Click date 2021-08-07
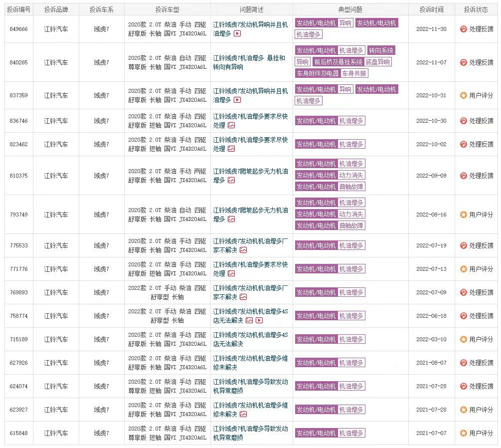 click(x=431, y=363)
